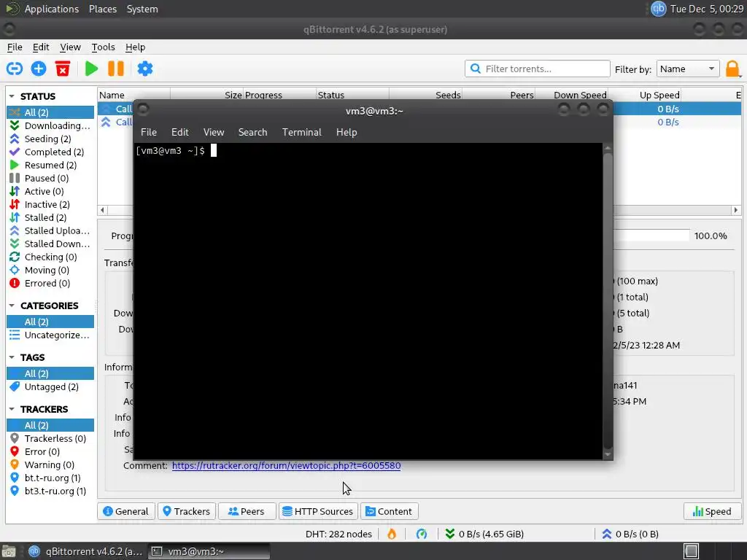Image resolution: width=747 pixels, height=560 pixels.
Task: Click the download speed status 0 B/s (4.65 GiB)
Action: coord(484,534)
